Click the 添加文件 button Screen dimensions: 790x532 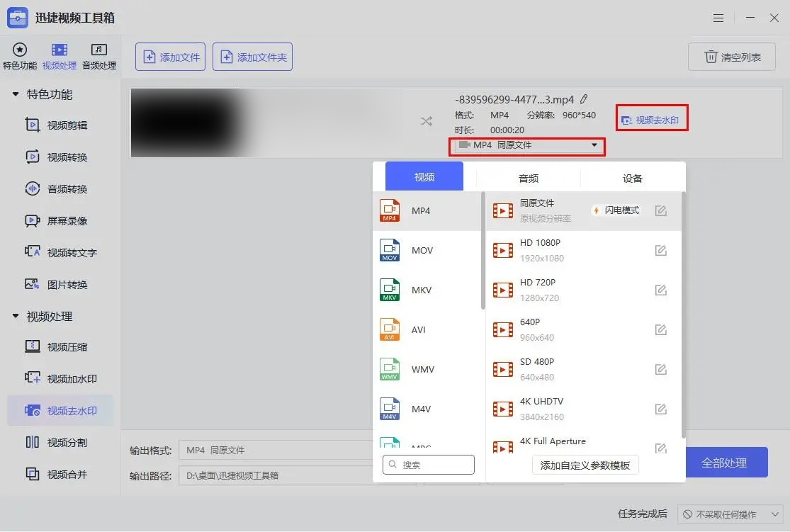coord(170,57)
